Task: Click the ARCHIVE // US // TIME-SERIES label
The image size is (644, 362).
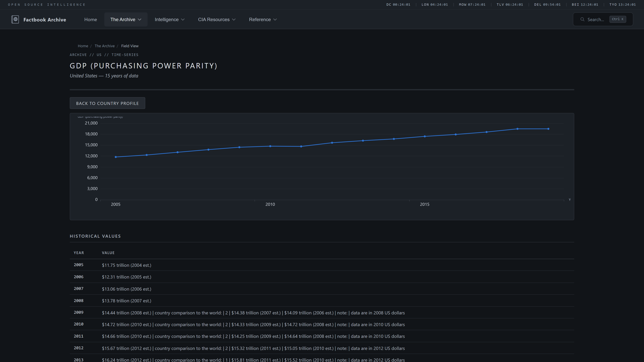Action: coord(104,55)
